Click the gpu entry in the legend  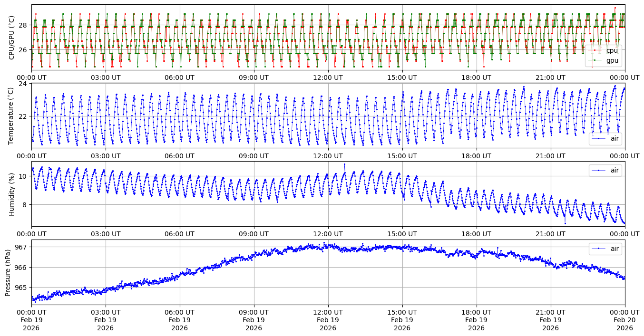coord(611,60)
